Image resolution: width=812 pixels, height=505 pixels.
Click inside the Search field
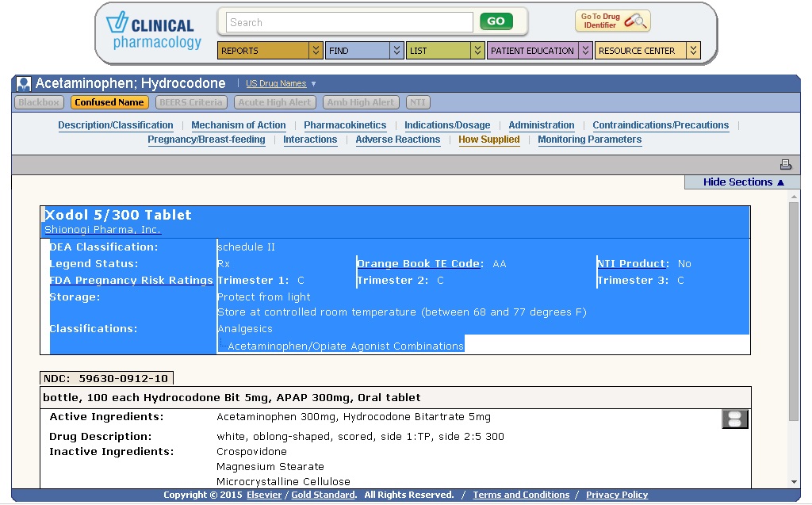tap(350, 22)
